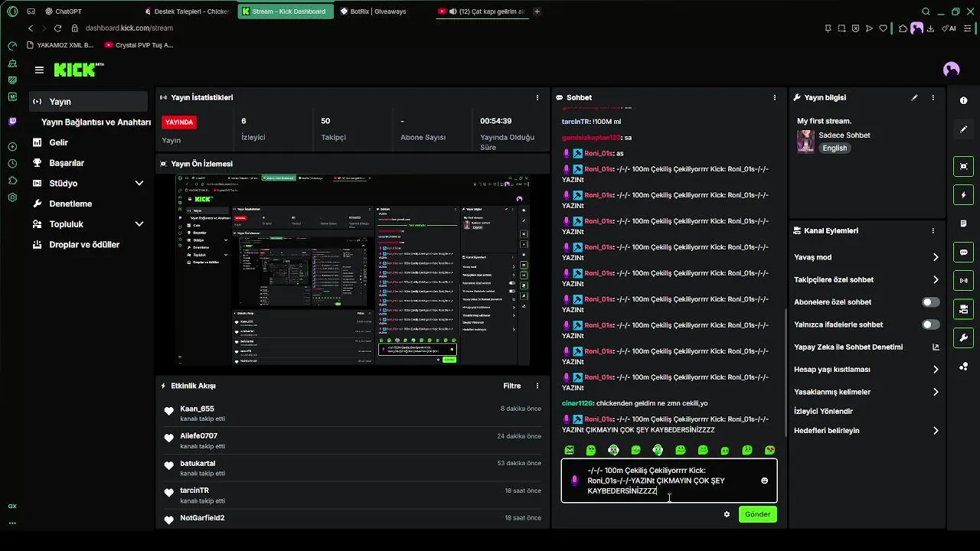
Task: Toggle Abonelere özel sohbet switch
Action: coord(930,302)
